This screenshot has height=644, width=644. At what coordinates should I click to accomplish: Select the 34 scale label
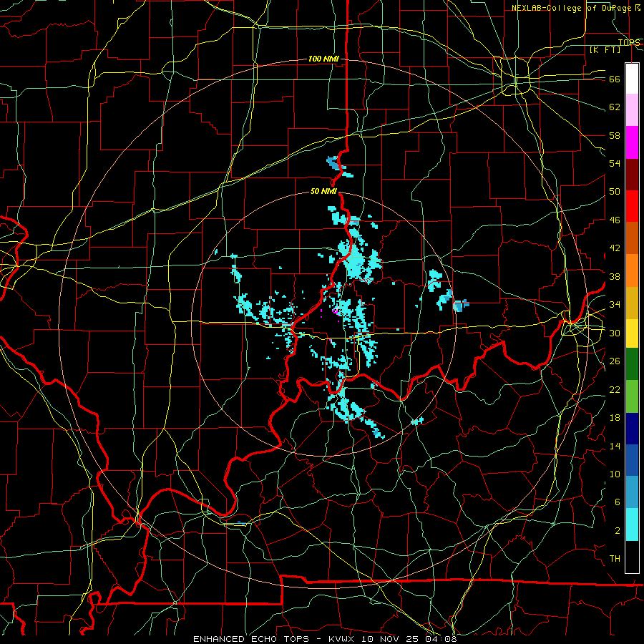click(615, 305)
